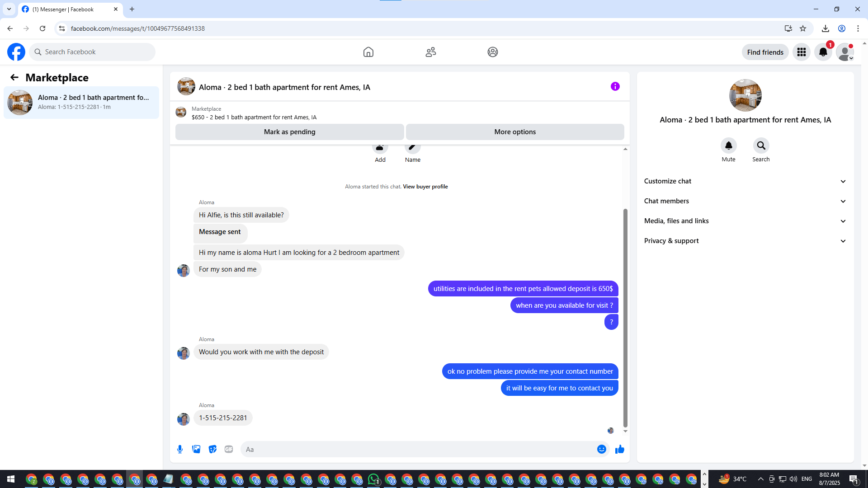The image size is (868, 488).
Task: Open the emoji picker smiley icon
Action: [601, 449]
